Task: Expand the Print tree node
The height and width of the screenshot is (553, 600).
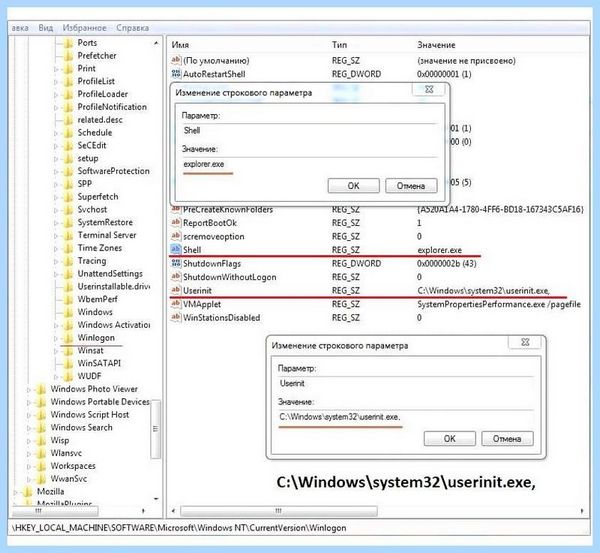Action: click(56, 69)
